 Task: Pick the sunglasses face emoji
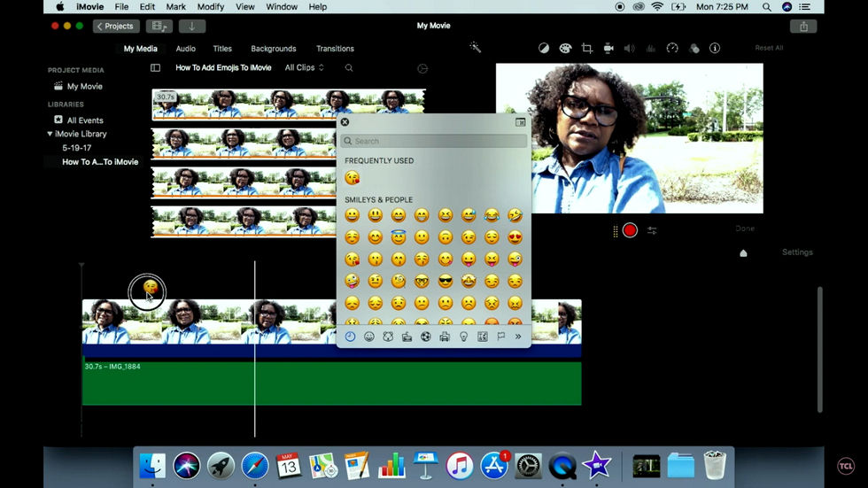[445, 281]
